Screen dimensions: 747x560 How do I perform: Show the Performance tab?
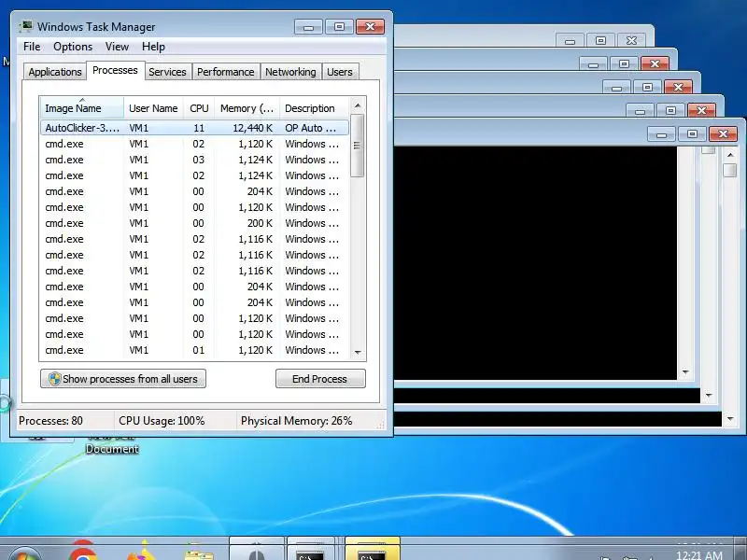point(226,72)
